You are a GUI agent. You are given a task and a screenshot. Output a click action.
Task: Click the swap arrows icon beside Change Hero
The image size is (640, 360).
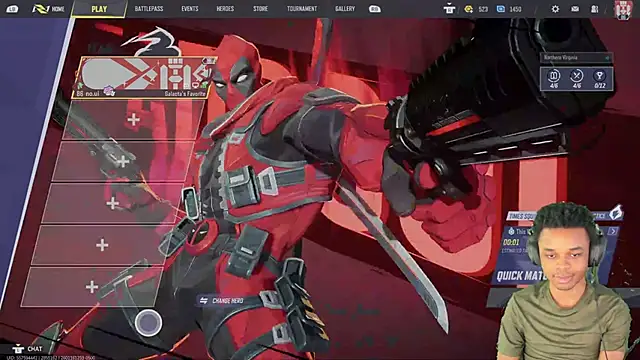click(204, 301)
